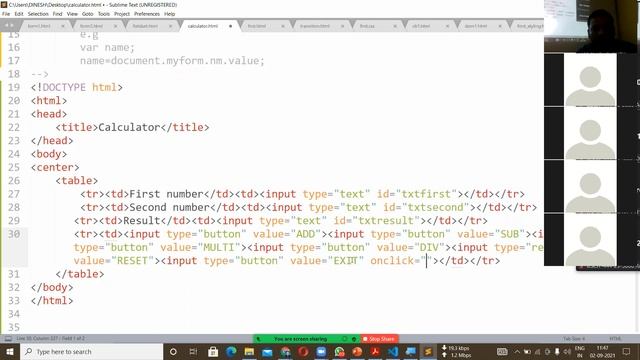Open the touch keyboard tray icon
This screenshot has height=360, width=640.
click(x=502, y=351)
